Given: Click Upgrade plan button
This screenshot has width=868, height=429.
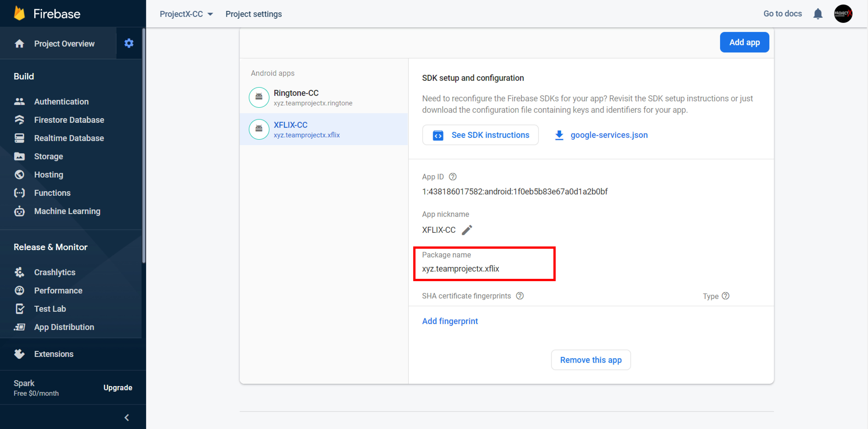Looking at the screenshot, I should click(118, 387).
